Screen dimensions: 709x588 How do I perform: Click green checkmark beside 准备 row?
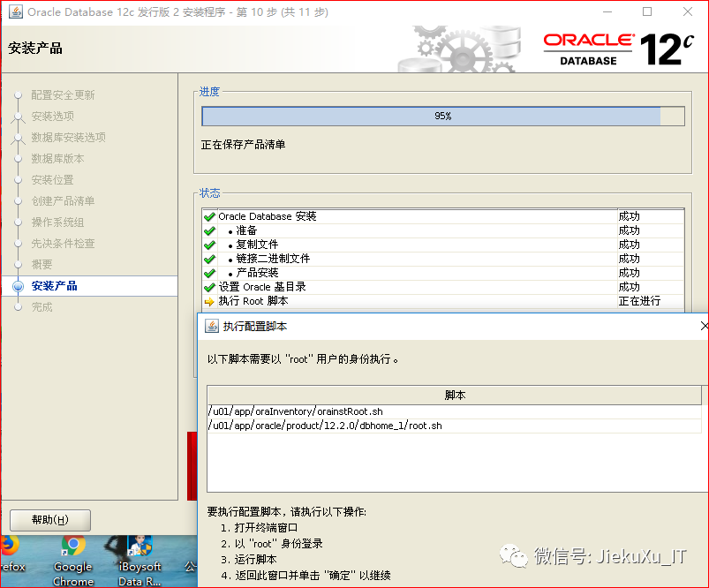(209, 230)
